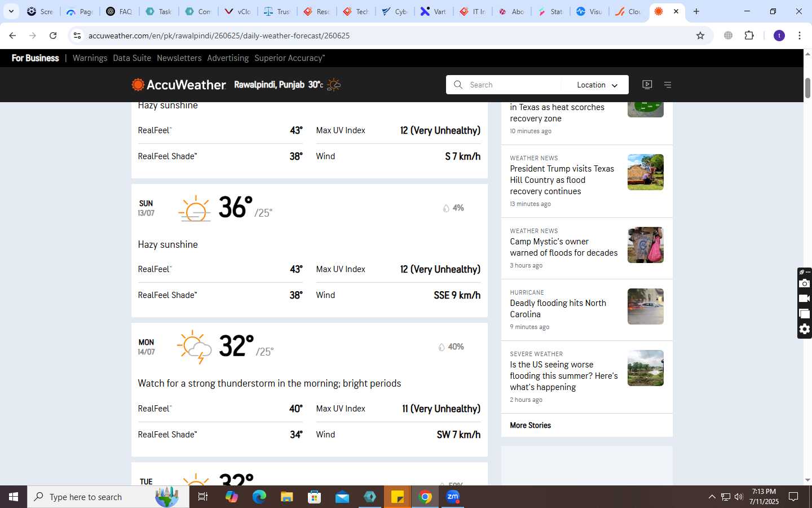This screenshot has height=508, width=812.
Task: Open Microsoft Edge from taskbar
Action: [x=259, y=497]
